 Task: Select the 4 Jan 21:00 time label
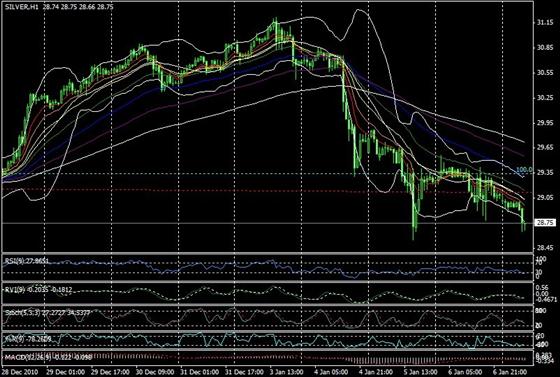pos(375,371)
